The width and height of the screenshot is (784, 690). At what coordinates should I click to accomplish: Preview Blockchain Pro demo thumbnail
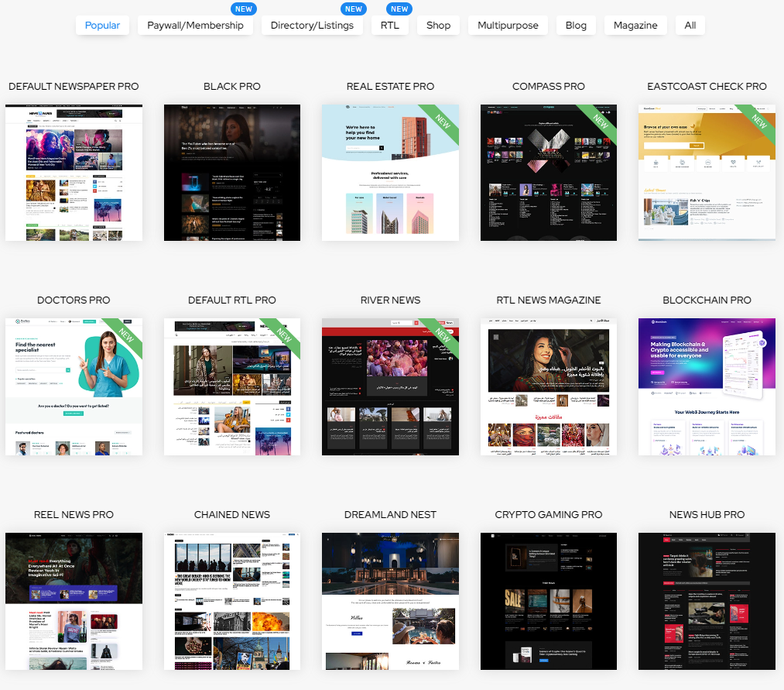[x=707, y=386]
